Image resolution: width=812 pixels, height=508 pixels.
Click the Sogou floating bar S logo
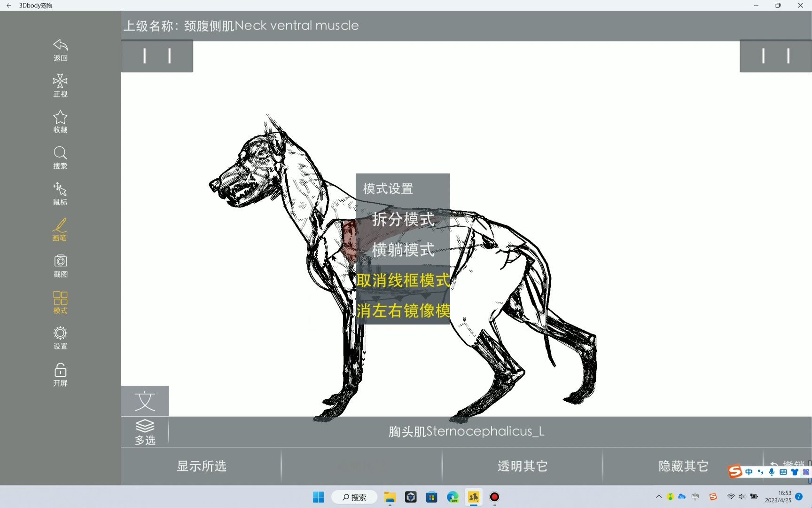pyautogui.click(x=735, y=471)
